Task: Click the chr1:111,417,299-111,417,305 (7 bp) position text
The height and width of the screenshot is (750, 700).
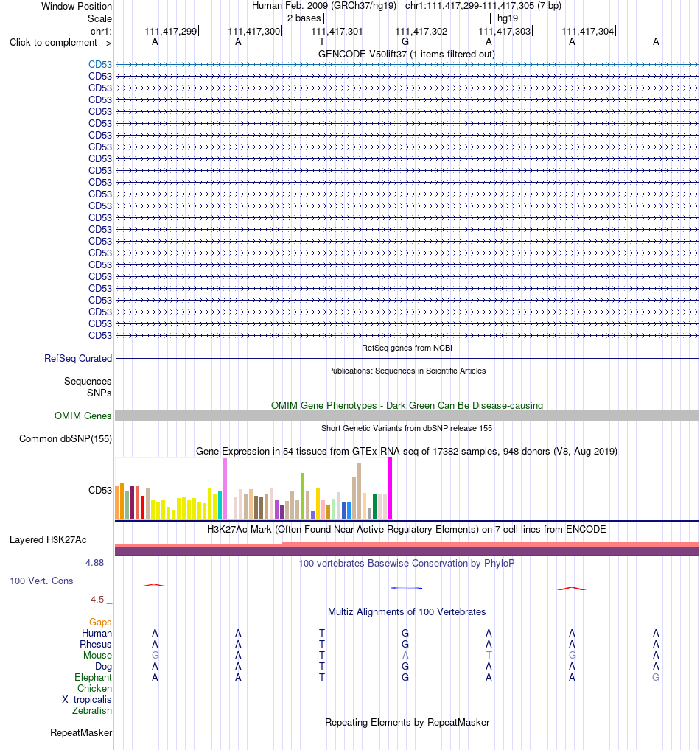Action: tap(483, 6)
